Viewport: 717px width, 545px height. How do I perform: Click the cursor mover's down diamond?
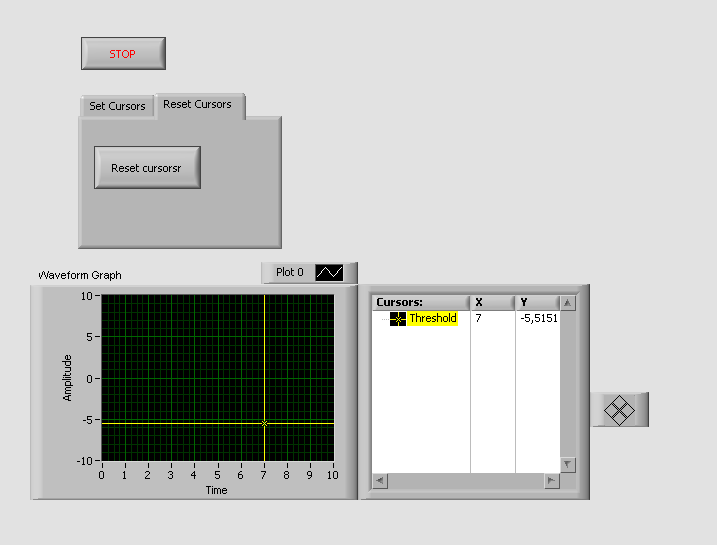click(x=620, y=418)
